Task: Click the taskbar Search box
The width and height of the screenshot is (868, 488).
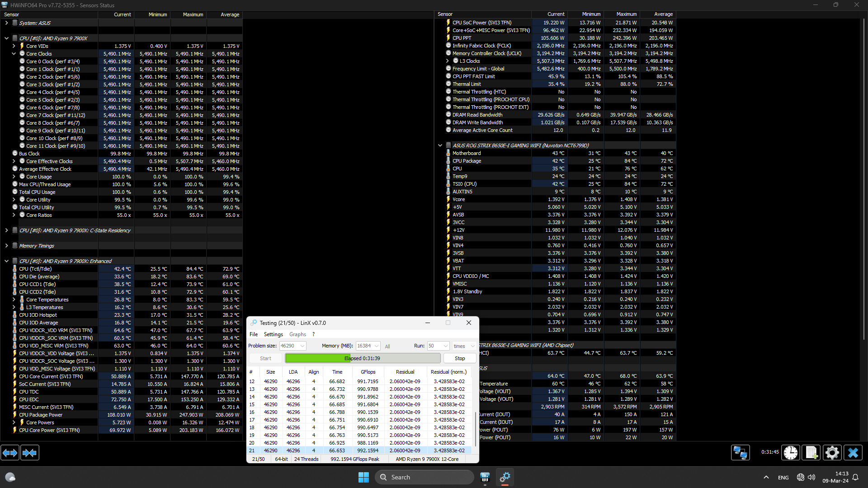Action: pos(424,477)
